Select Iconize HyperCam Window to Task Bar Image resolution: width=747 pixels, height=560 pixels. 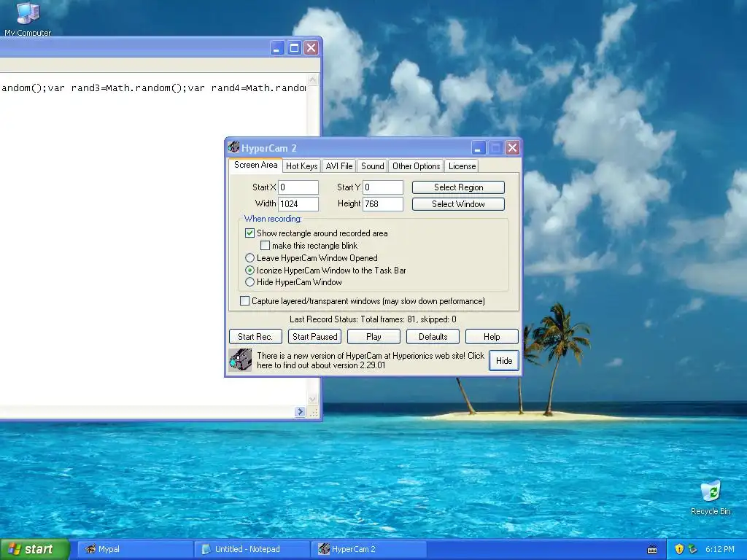pyautogui.click(x=249, y=271)
